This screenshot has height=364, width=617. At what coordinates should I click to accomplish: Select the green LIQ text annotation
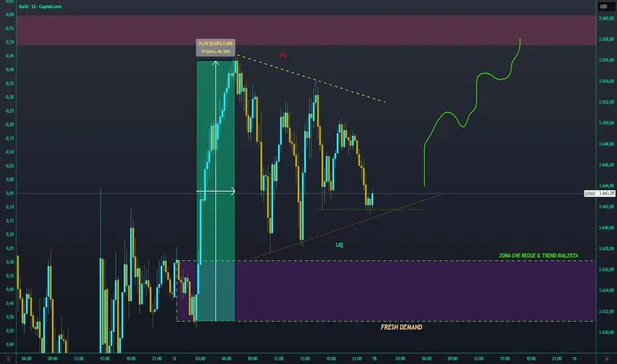pyautogui.click(x=339, y=245)
